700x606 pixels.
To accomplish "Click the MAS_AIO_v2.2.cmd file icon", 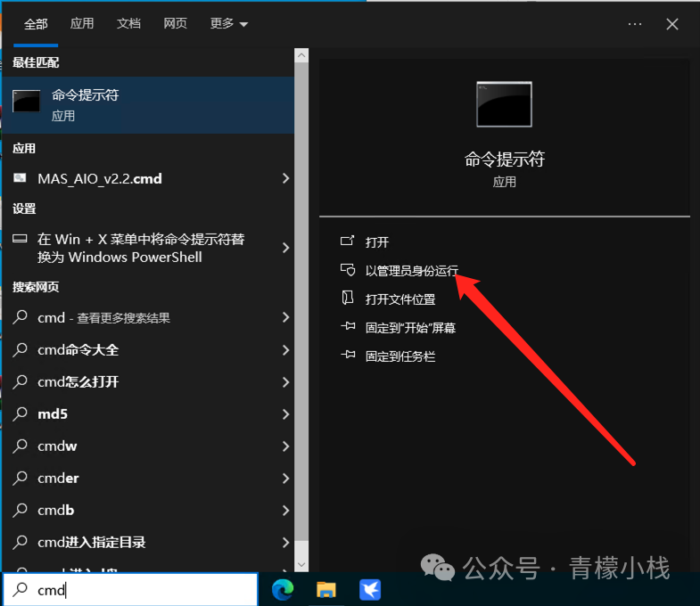I will point(20,178).
